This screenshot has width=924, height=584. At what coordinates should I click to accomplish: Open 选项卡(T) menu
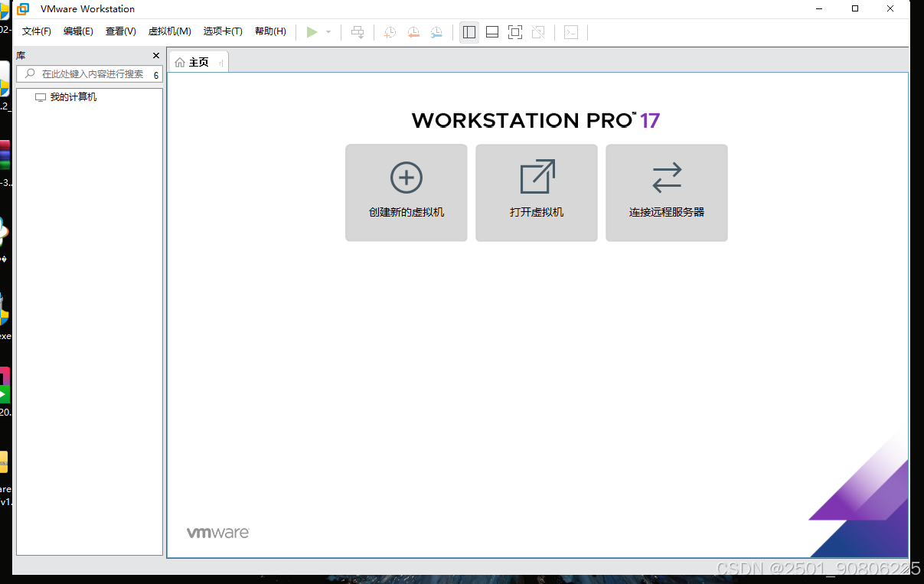(223, 31)
